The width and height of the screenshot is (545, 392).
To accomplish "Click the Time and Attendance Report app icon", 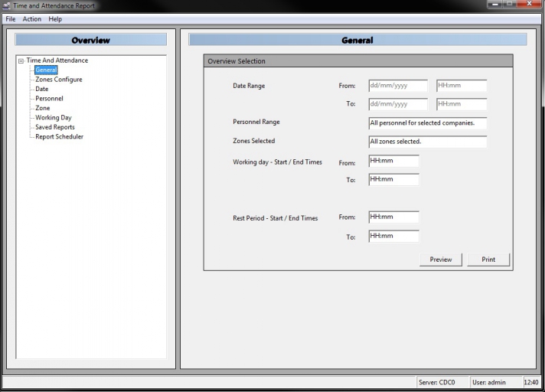I will (6, 5).
